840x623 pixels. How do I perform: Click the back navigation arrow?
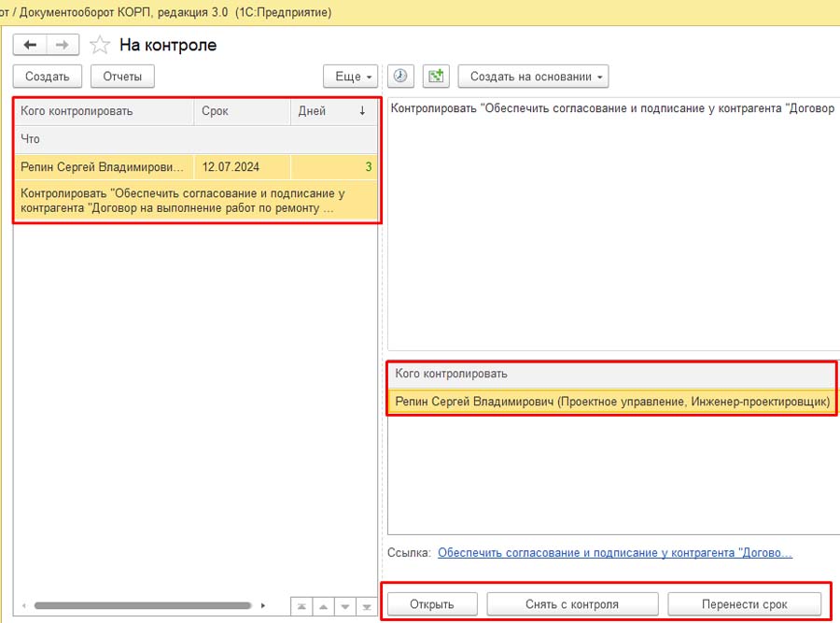click(31, 45)
